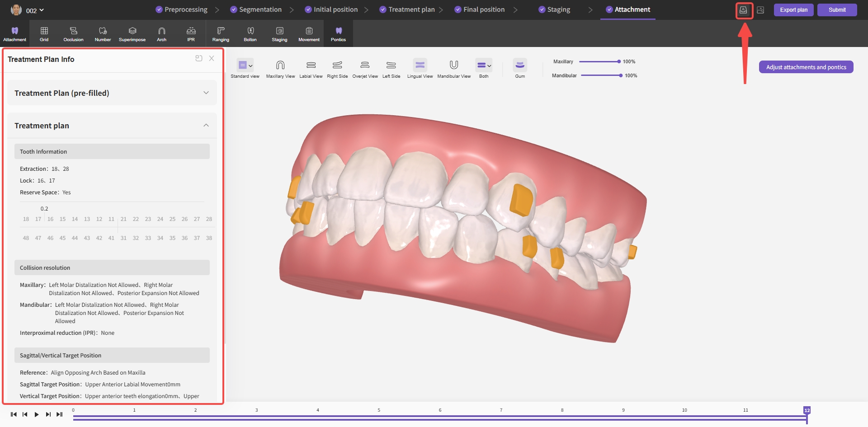This screenshot has width=868, height=427.
Task: Open the Staging toolbar tool
Action: click(x=279, y=34)
